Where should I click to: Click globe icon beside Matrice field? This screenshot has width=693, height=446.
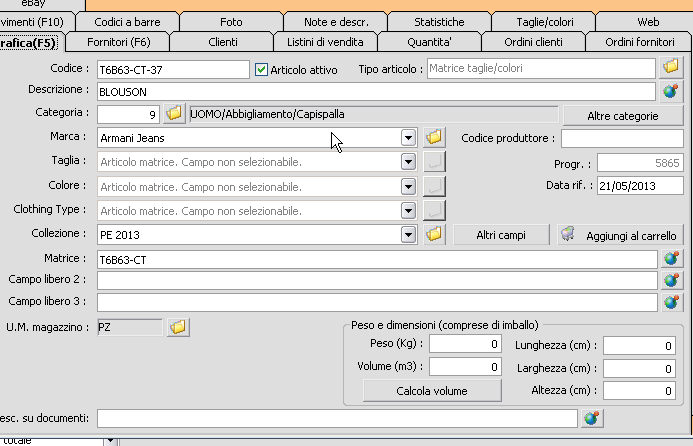[x=671, y=258]
